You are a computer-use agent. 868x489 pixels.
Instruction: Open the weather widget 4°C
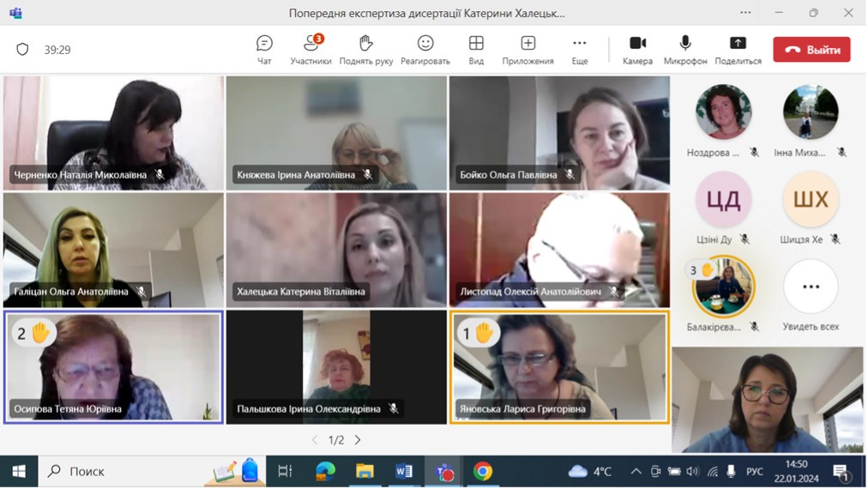coord(590,471)
